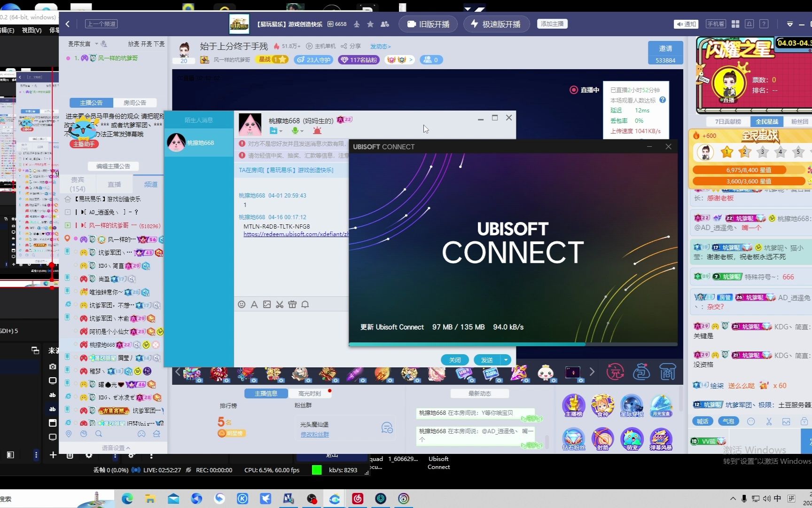Click the lock icon in public chat toolbar
This screenshot has width=812, height=508.
click(804, 421)
